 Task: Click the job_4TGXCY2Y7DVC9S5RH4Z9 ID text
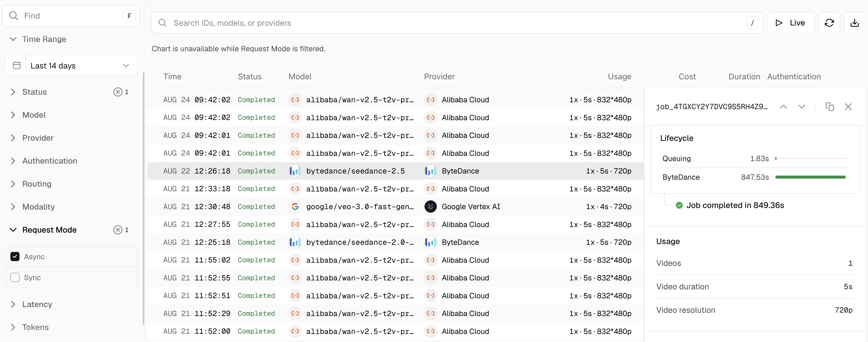712,107
